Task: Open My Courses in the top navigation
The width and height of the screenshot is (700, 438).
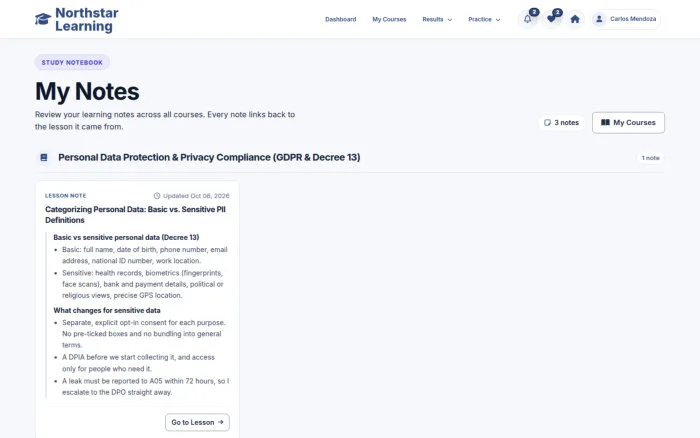Action: click(389, 19)
